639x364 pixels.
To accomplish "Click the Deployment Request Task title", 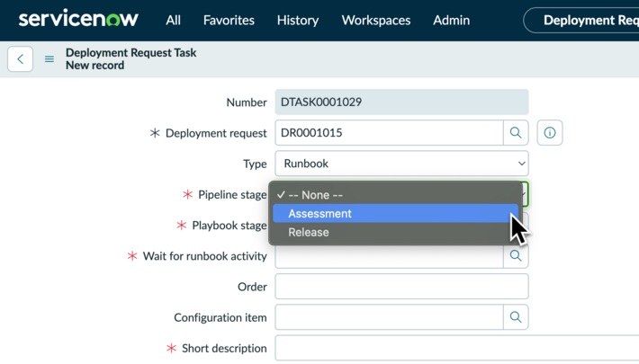I will (130, 52).
